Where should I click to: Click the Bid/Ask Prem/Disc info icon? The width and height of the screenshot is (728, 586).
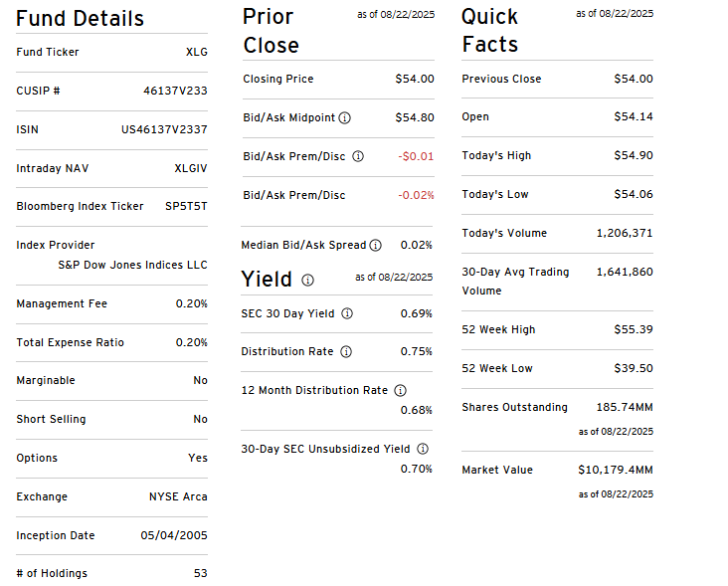pyautogui.click(x=358, y=156)
